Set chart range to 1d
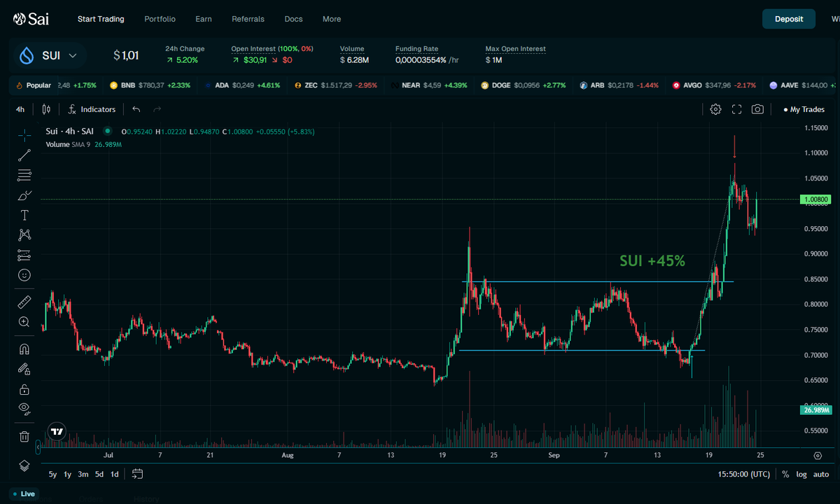 pos(115,474)
